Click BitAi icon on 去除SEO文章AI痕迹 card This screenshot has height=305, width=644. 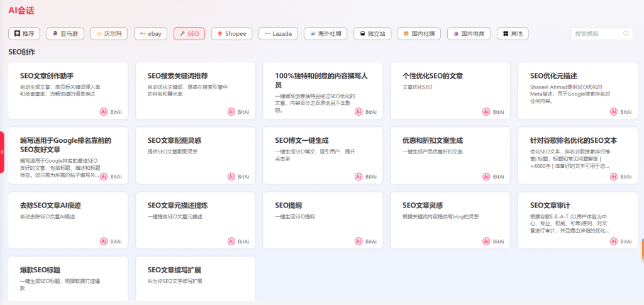point(104,241)
